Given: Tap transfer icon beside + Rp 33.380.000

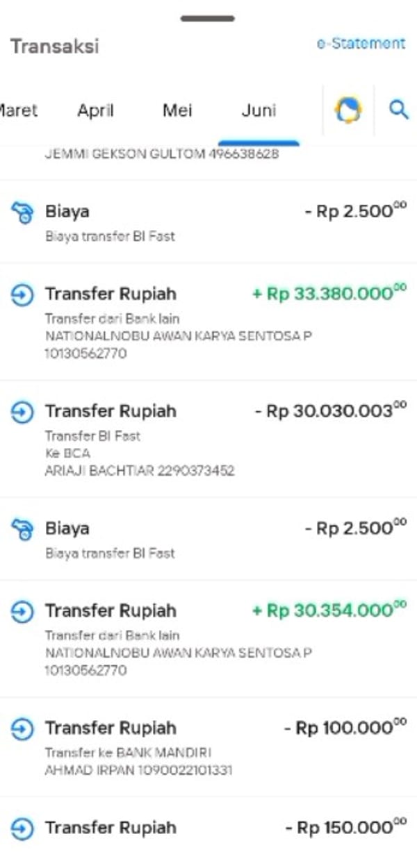Looking at the screenshot, I should [22, 294].
